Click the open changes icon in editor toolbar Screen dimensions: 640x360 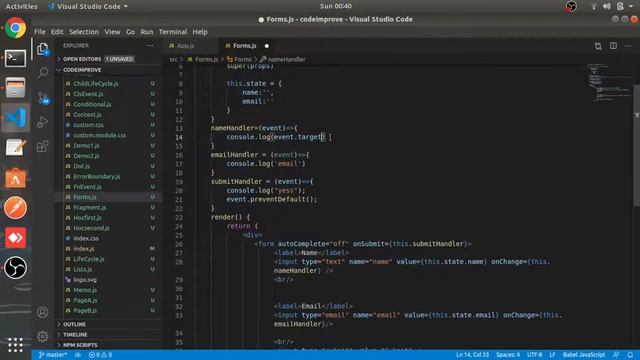tap(598, 46)
